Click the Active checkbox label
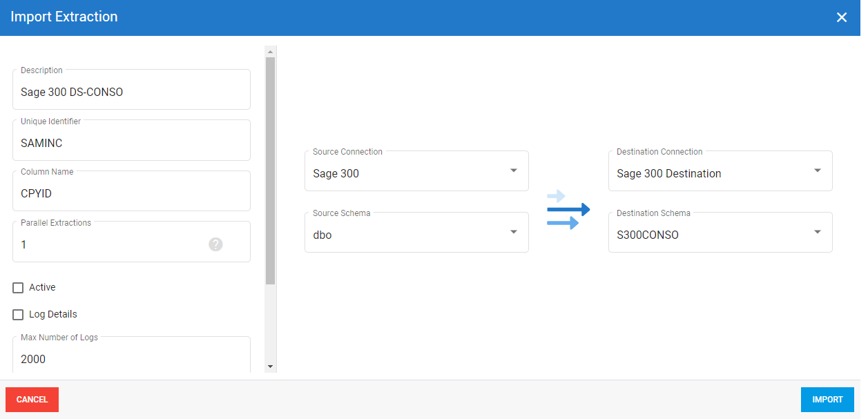The height and width of the screenshot is (419, 868). tap(42, 287)
